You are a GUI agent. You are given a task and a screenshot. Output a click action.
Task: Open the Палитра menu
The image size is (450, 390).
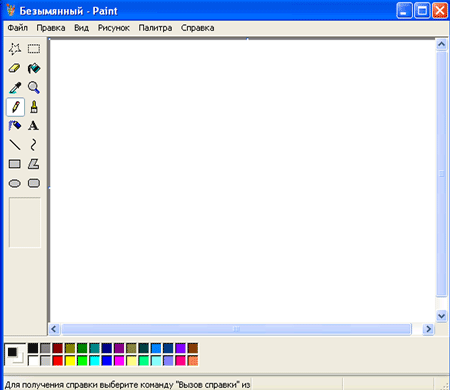(155, 28)
